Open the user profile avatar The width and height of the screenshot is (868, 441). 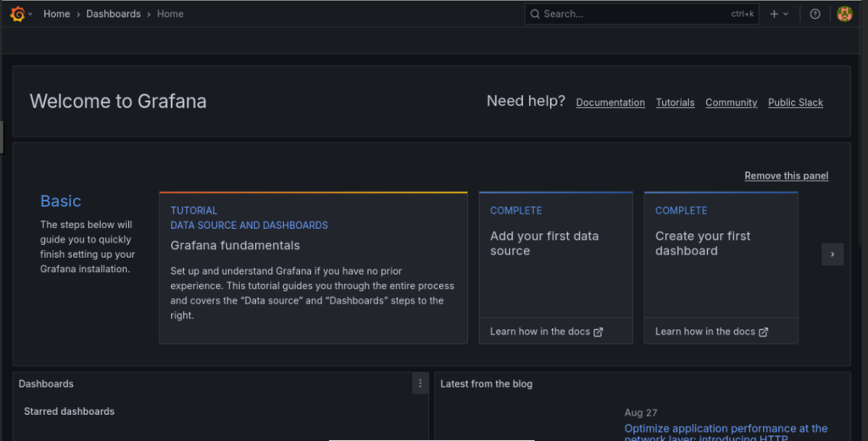[844, 14]
